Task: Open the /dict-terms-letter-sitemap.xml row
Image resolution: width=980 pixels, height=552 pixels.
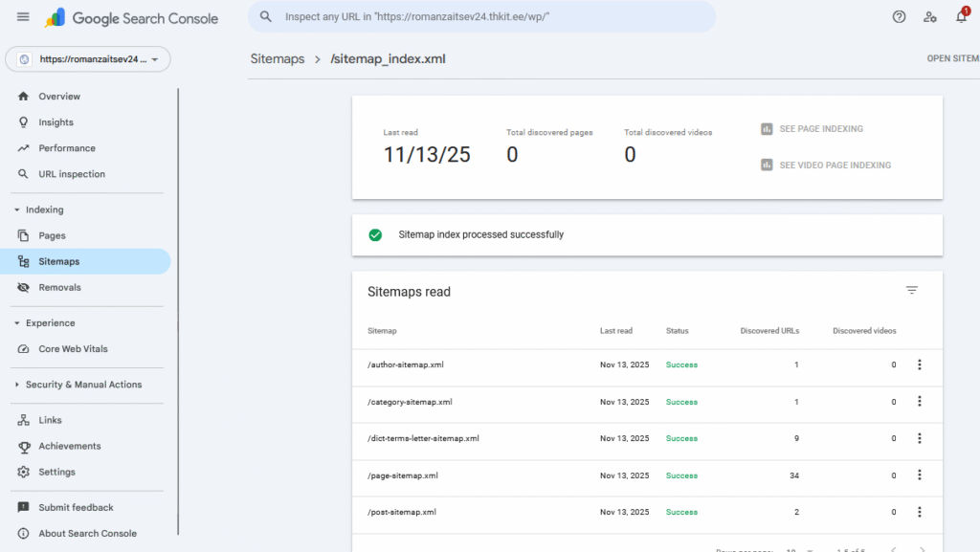Action: point(423,438)
